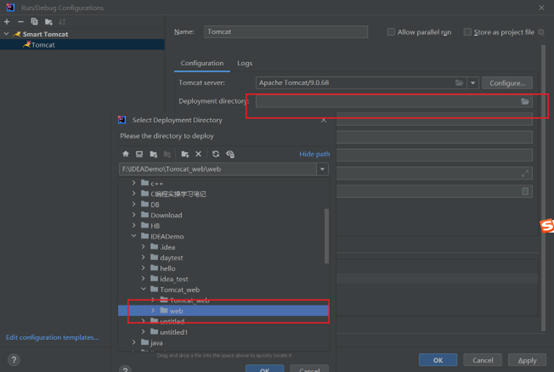
Task: Select the HB folder
Action: pyautogui.click(x=155, y=226)
